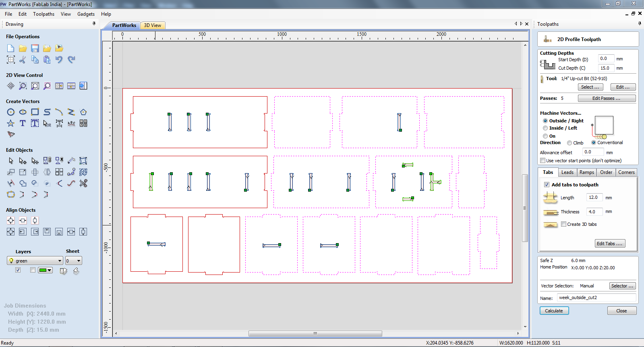Image resolution: width=644 pixels, height=347 pixels.
Task: Switch to the Ramps tab
Action: pos(587,172)
